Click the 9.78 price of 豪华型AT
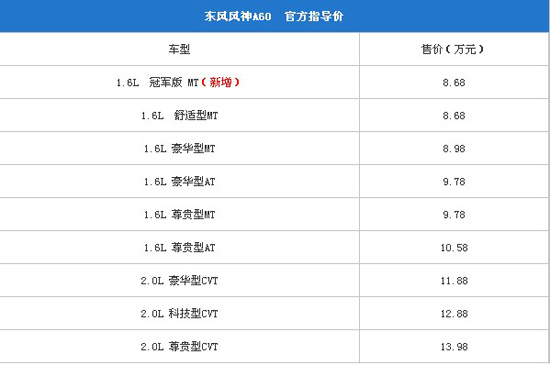The width and height of the screenshot is (550, 365). (x=454, y=181)
